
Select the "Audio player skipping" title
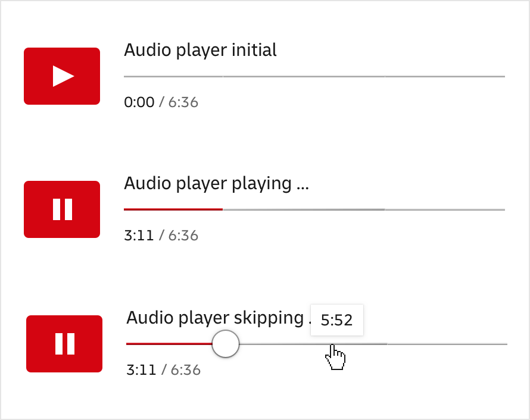pyautogui.click(x=215, y=318)
